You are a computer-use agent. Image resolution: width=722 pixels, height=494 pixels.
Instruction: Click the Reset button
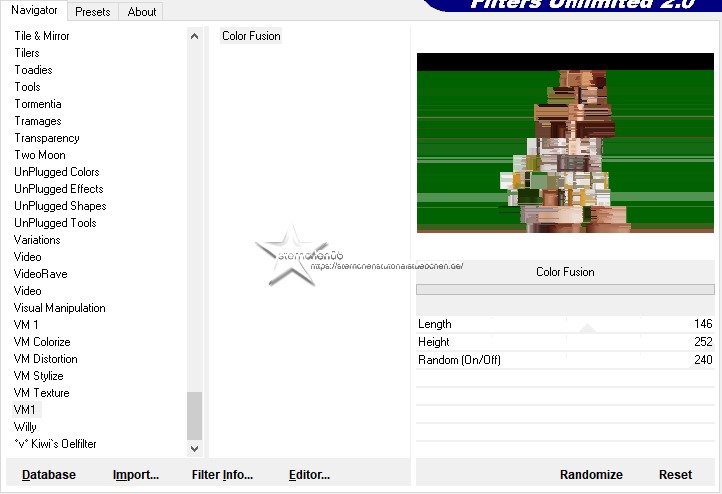(x=675, y=475)
